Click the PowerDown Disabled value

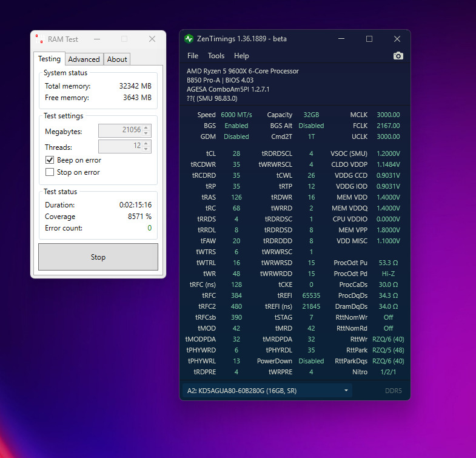[311, 361]
